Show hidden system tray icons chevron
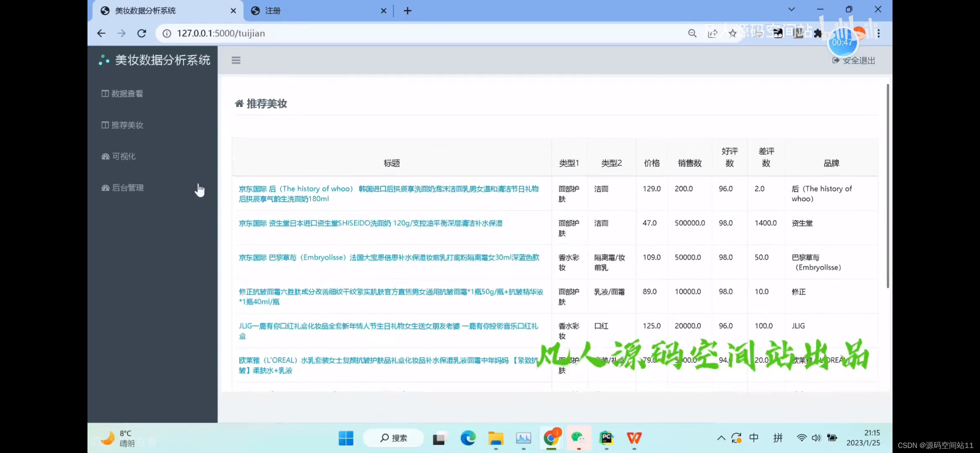This screenshot has height=453, width=980. [x=721, y=438]
